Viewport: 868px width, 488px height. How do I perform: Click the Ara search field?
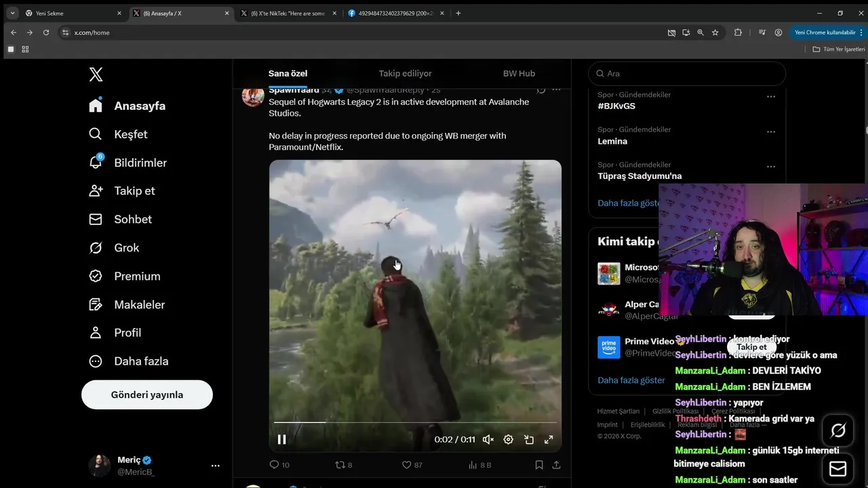pyautogui.click(x=687, y=73)
